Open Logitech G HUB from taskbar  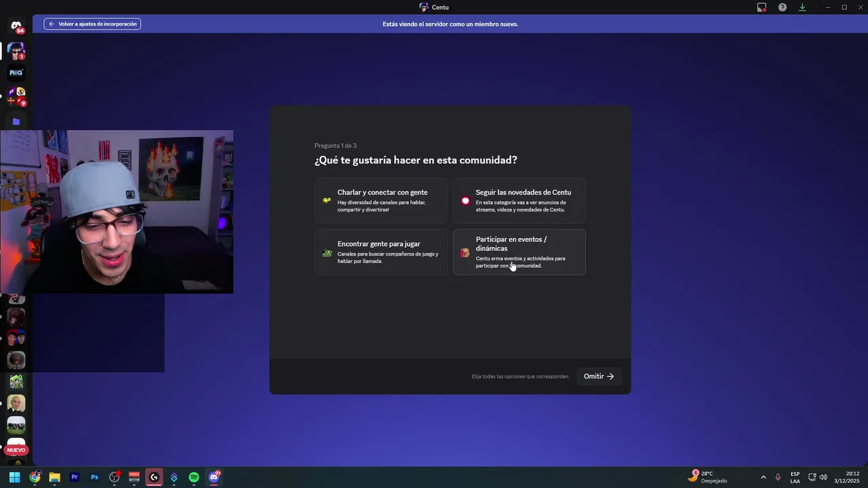pyautogui.click(x=154, y=477)
